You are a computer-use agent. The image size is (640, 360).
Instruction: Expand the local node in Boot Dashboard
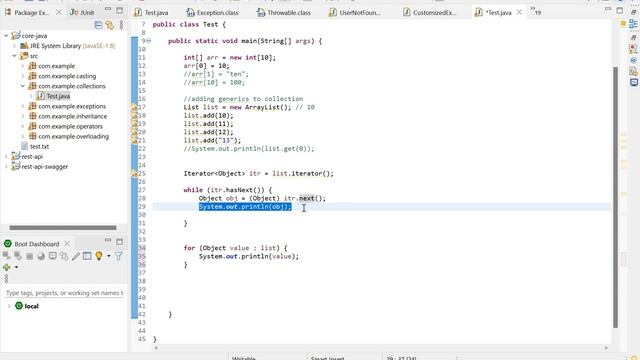click(x=9, y=306)
